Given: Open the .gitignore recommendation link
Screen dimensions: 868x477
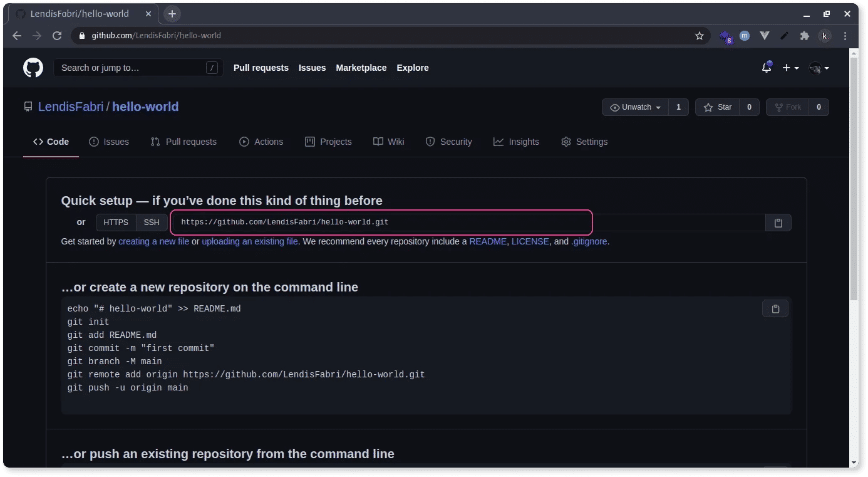Looking at the screenshot, I should coord(589,241).
